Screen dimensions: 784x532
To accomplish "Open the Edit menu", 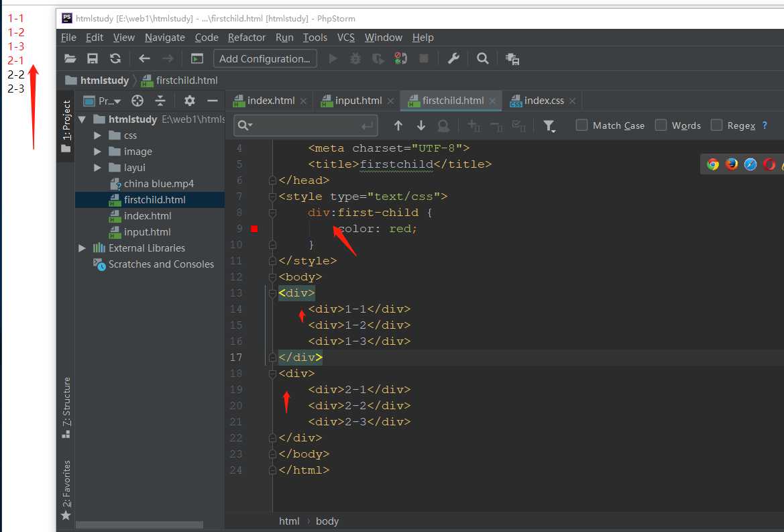I will pyautogui.click(x=94, y=38).
